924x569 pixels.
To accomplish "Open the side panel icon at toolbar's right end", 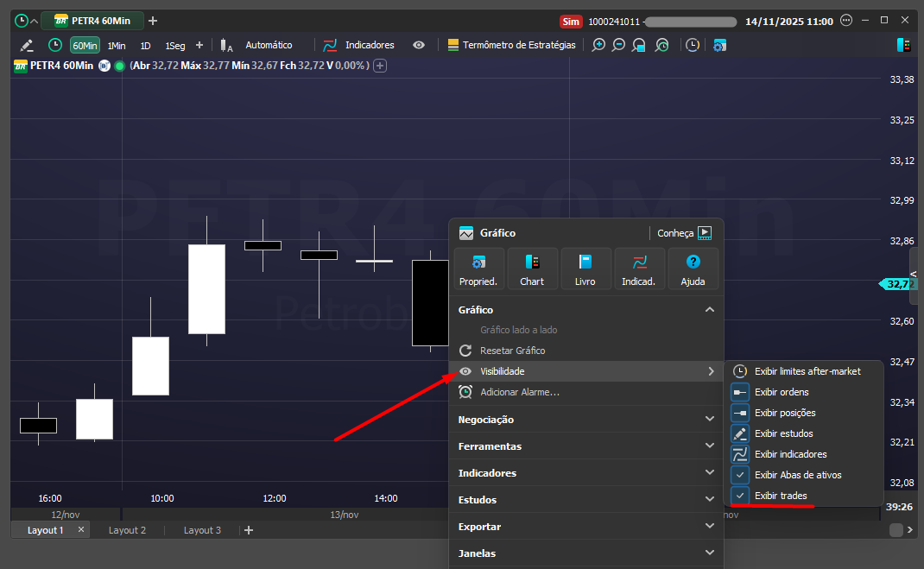I will [903, 45].
